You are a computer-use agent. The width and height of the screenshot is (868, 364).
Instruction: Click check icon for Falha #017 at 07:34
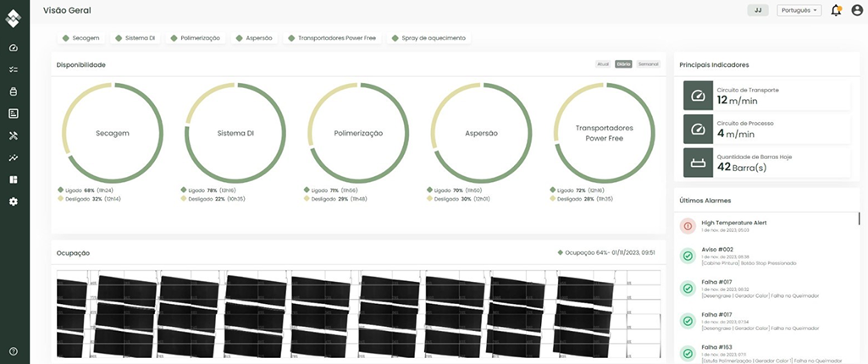click(x=688, y=320)
